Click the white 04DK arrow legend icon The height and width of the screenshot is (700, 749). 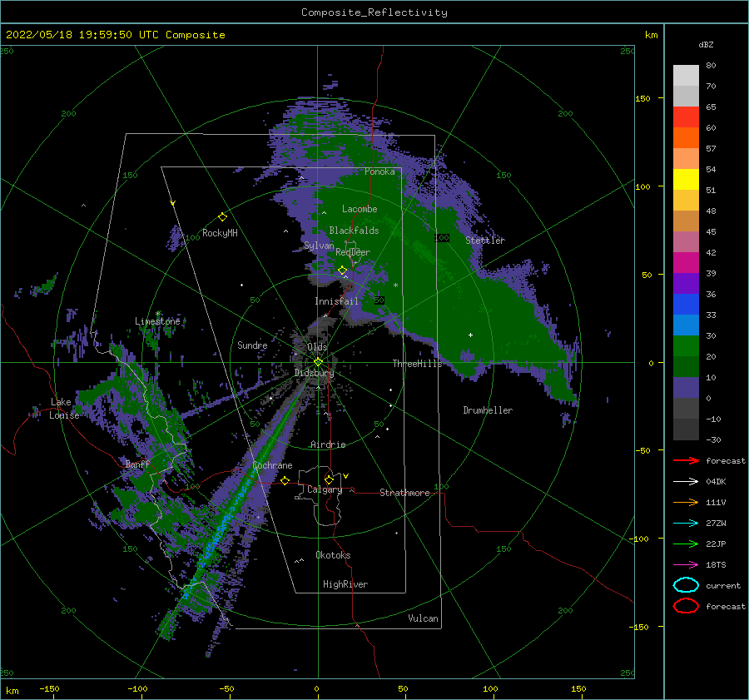pyautogui.click(x=686, y=481)
